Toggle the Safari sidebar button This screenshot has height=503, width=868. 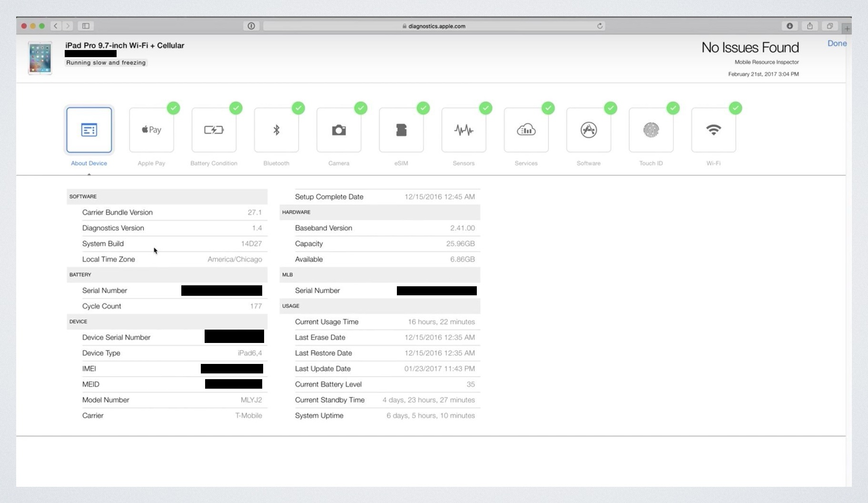click(86, 26)
